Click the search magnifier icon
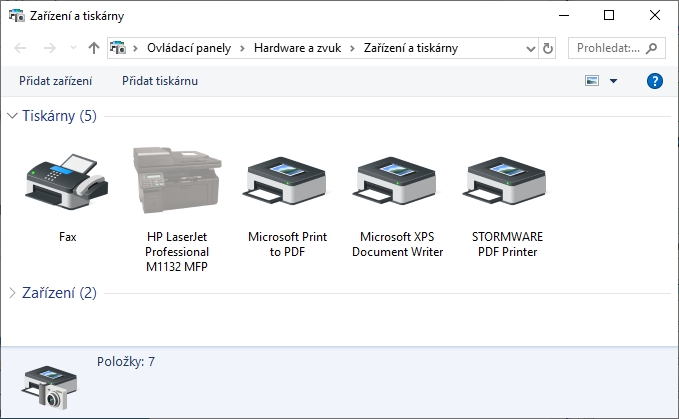The height and width of the screenshot is (419, 679). (x=651, y=48)
